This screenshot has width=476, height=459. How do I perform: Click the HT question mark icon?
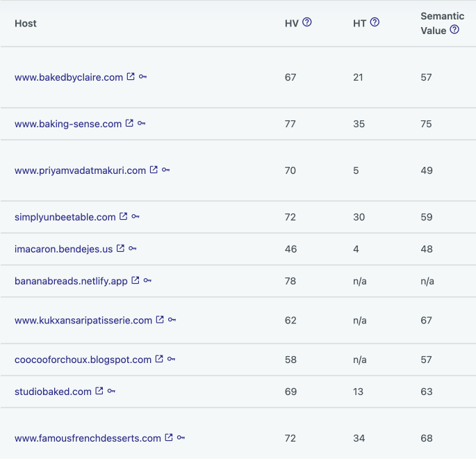(375, 22)
